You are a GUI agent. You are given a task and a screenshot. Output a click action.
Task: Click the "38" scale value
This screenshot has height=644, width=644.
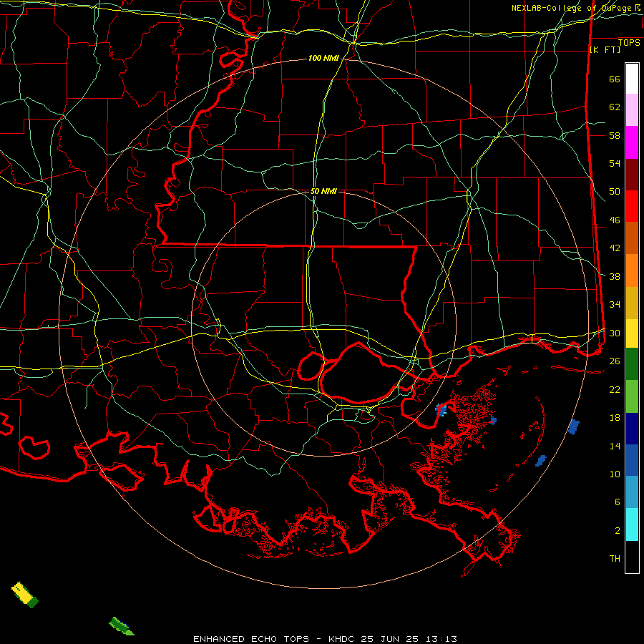[615, 276]
